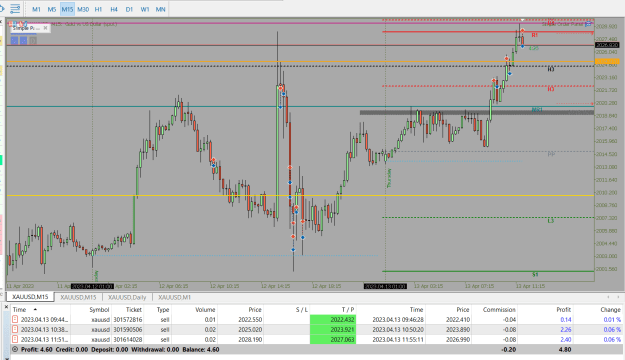The image size is (625, 360).
Task: Sort history by Time column
Action: coord(19,309)
